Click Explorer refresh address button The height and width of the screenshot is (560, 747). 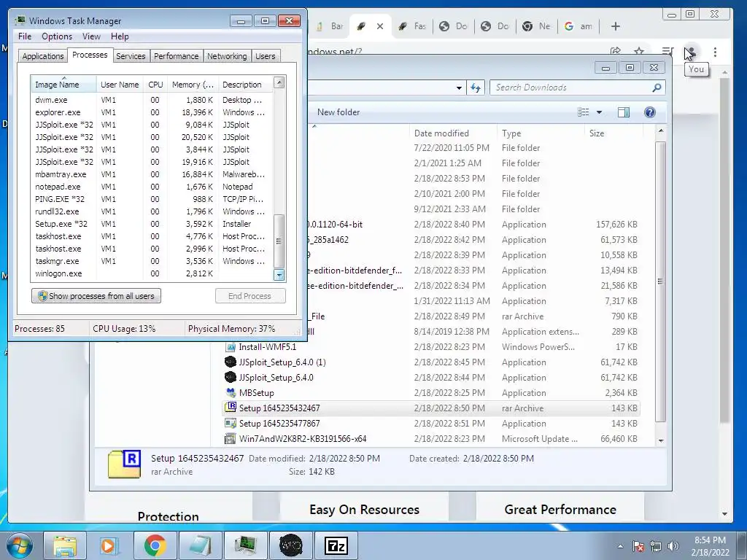476,87
